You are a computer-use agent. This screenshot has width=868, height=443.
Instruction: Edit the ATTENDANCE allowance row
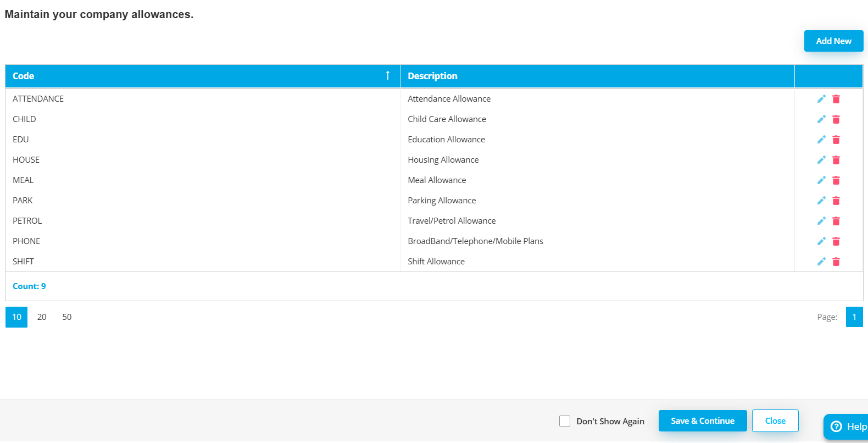(x=821, y=99)
